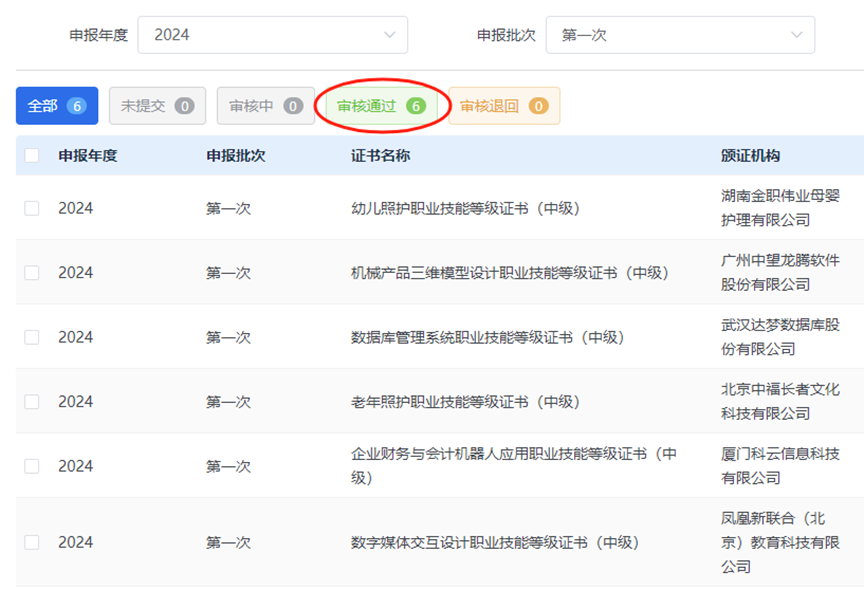The image size is (864, 590).
Task: Switch to the 未提交 filter tab
Action: tap(157, 106)
